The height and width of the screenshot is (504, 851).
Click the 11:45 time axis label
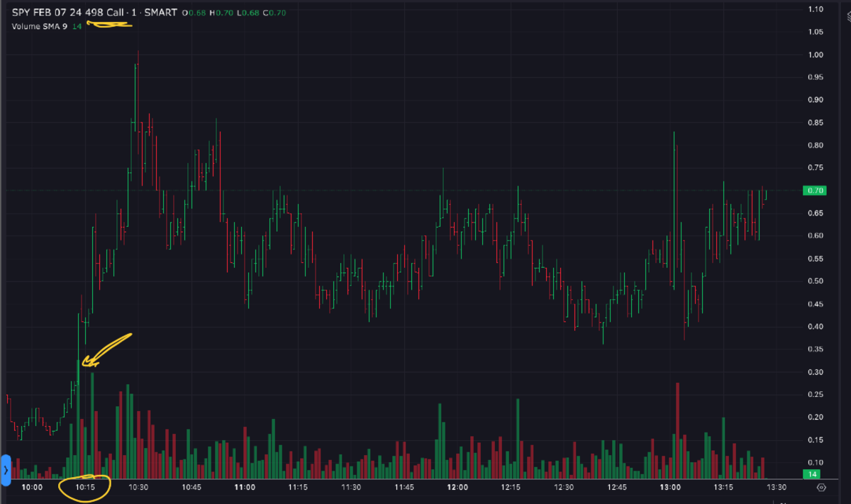point(404,488)
